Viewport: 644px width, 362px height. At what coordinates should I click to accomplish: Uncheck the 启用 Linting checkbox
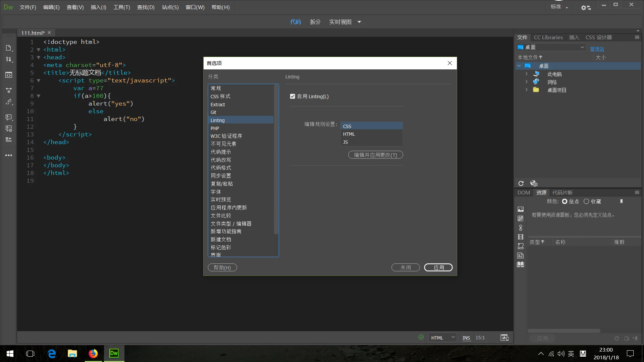pos(292,97)
